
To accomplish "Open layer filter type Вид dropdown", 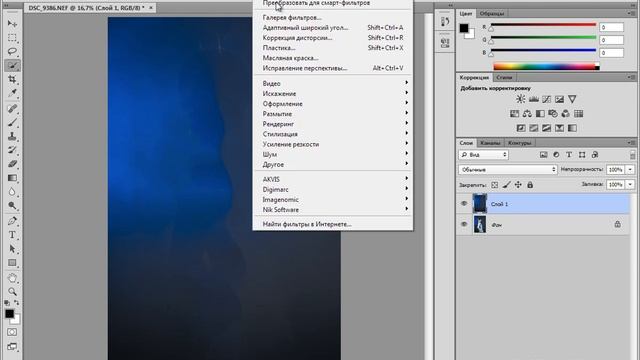I will (484, 155).
